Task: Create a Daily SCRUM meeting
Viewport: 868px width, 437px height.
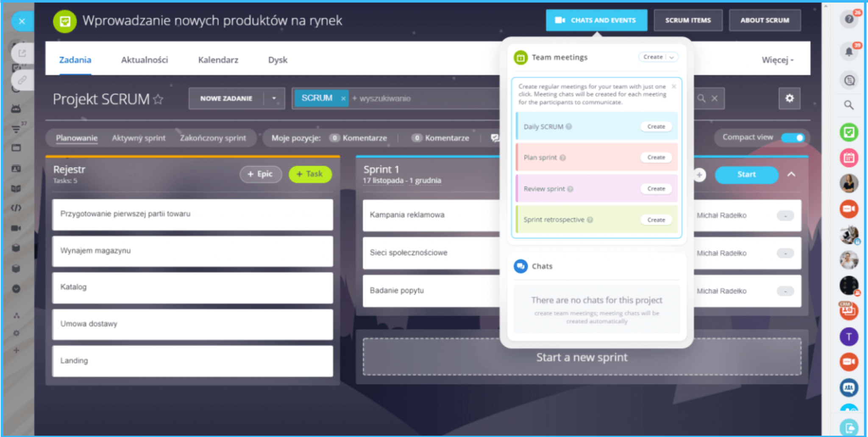Action: pyautogui.click(x=656, y=127)
